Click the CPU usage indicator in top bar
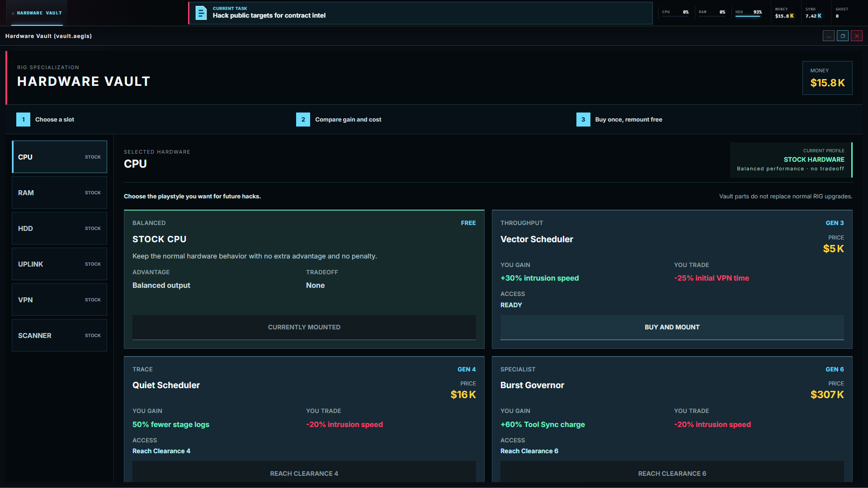 tap(675, 12)
